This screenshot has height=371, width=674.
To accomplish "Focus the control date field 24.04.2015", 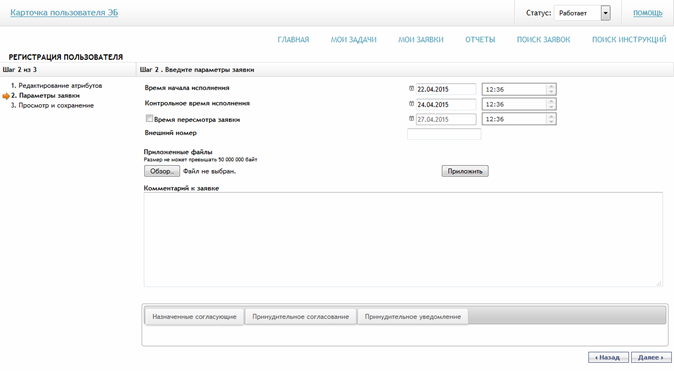I will tap(446, 104).
